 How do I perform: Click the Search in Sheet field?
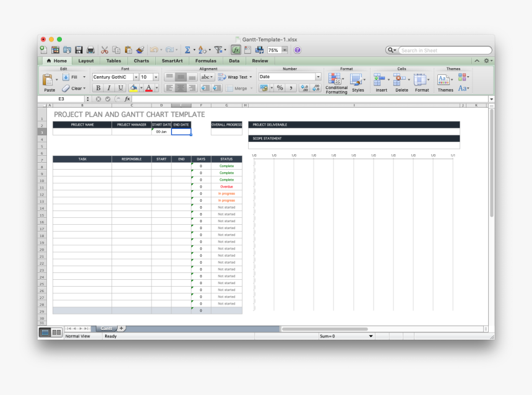(443, 50)
